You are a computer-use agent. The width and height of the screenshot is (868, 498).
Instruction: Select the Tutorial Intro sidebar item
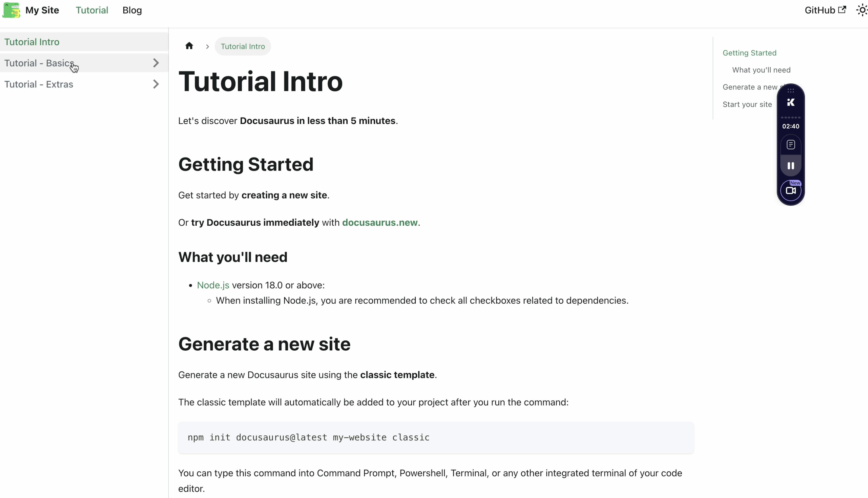pyautogui.click(x=32, y=42)
